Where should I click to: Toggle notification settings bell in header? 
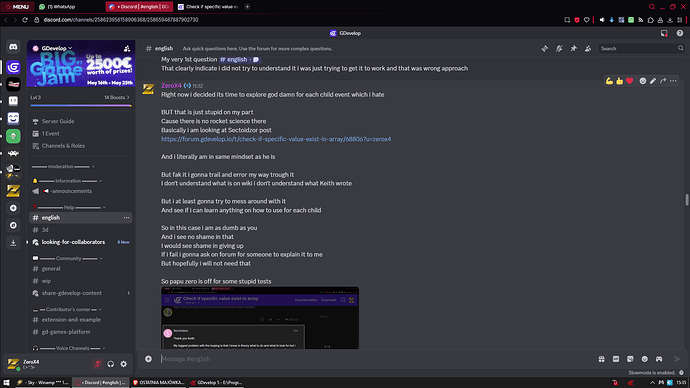pyautogui.click(x=559, y=49)
